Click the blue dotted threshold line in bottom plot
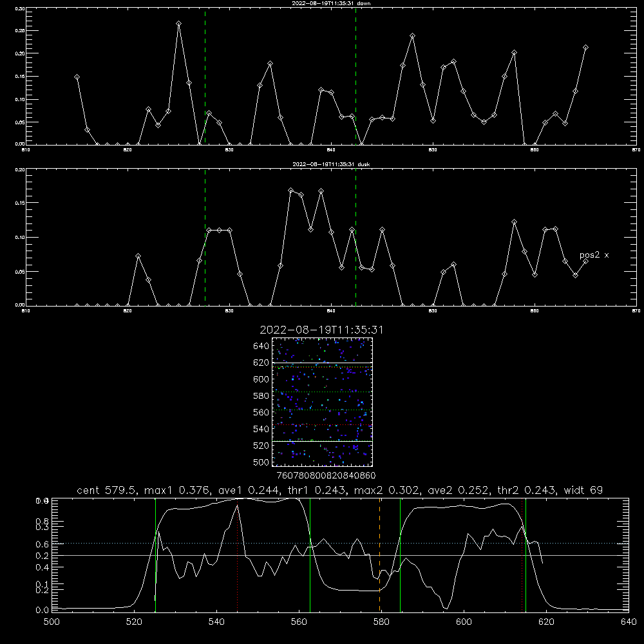The width and height of the screenshot is (644, 644). pyautogui.click(x=340, y=544)
